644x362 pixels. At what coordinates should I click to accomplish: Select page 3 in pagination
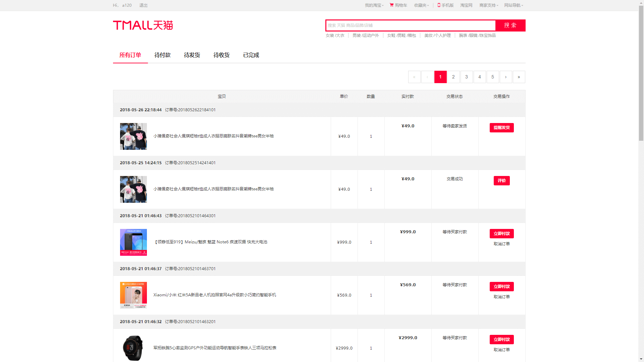pos(467,77)
